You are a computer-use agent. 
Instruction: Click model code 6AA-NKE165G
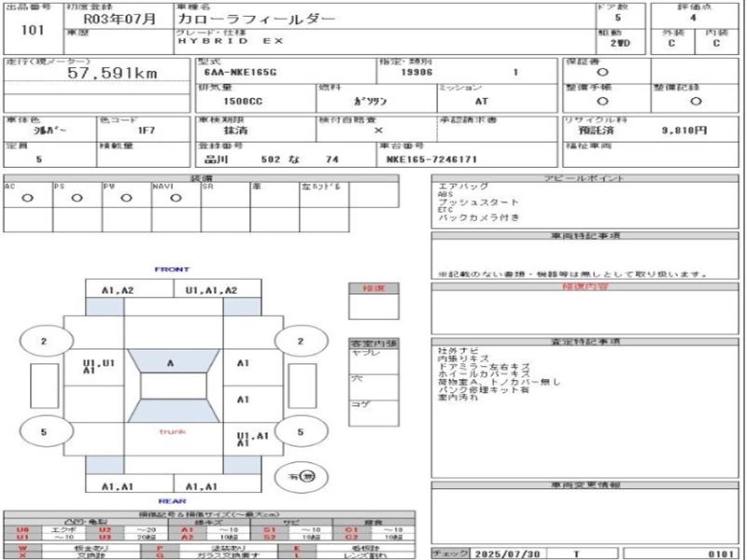[240, 73]
